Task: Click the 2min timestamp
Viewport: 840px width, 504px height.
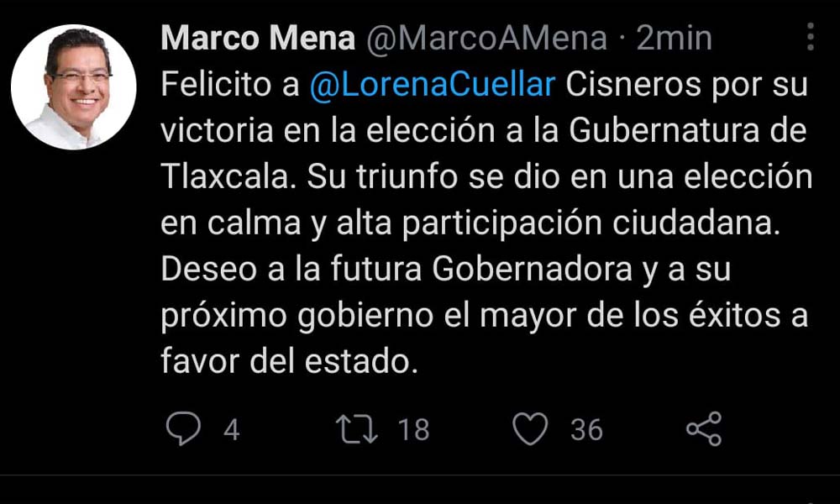Action: point(674,39)
